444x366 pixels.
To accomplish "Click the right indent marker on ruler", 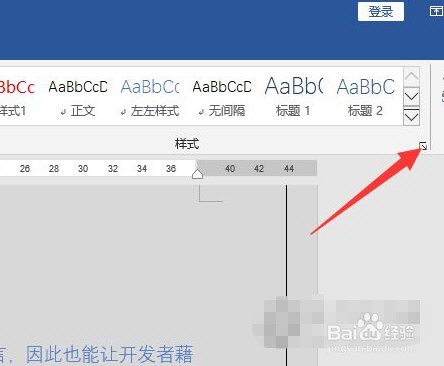I will coord(198,174).
